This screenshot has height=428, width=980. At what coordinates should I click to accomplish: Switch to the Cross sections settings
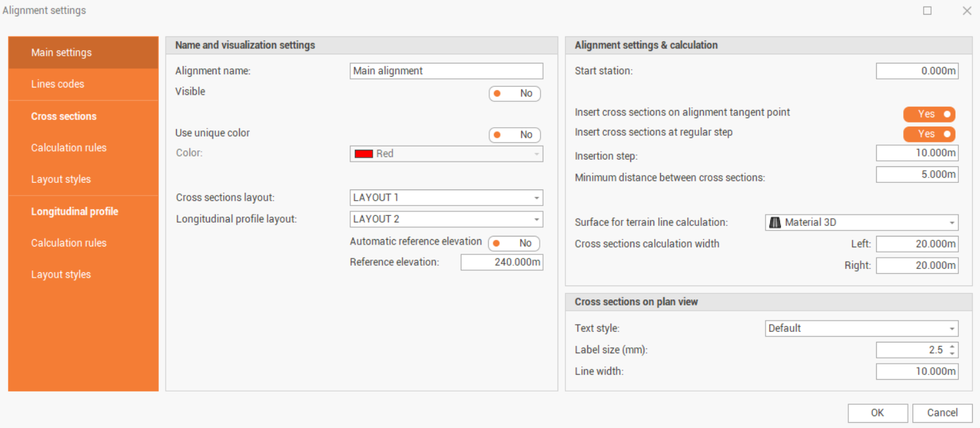click(64, 116)
